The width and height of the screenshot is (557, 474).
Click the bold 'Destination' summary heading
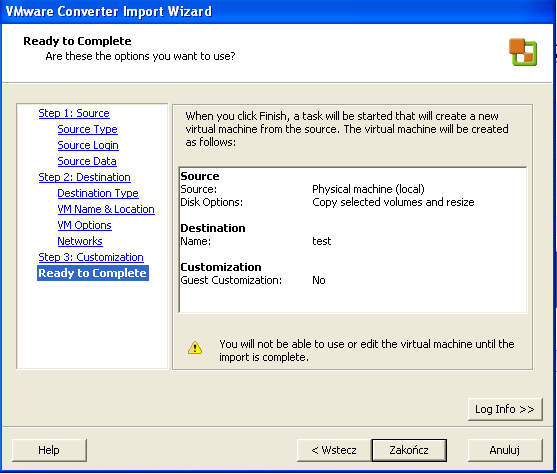point(213,228)
